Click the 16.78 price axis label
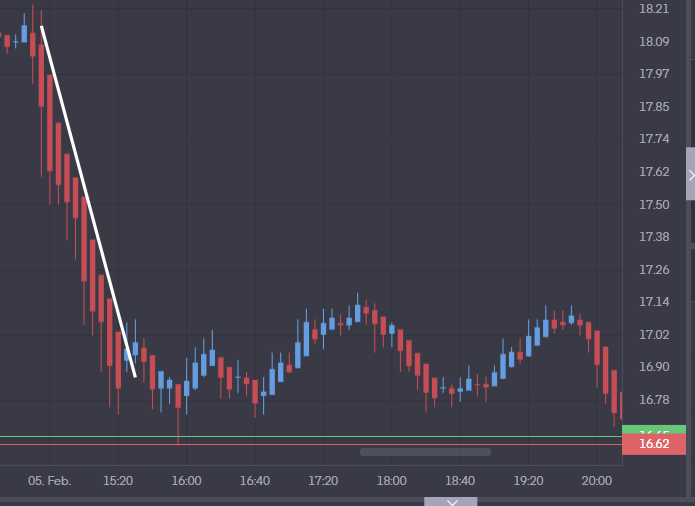Screen dimensions: 695x506 [654, 400]
